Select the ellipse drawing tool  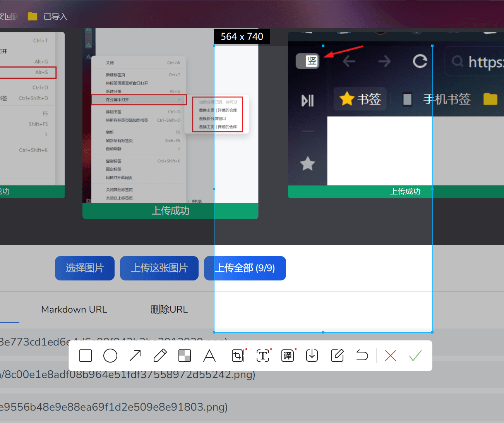pos(110,356)
